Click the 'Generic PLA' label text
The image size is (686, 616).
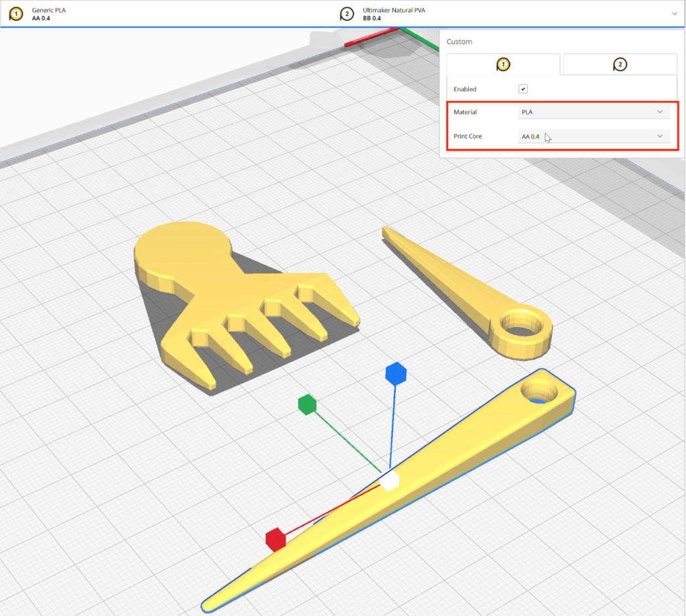tap(48, 10)
